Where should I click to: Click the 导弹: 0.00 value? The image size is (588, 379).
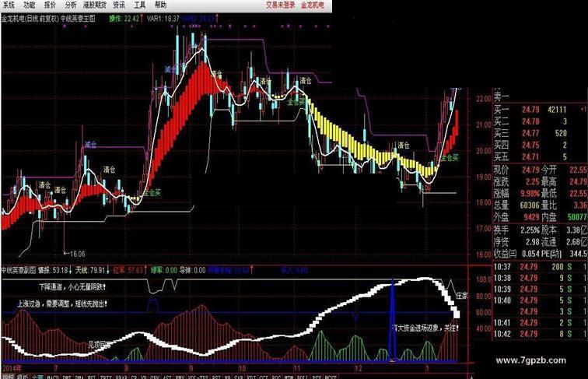pos(192,270)
